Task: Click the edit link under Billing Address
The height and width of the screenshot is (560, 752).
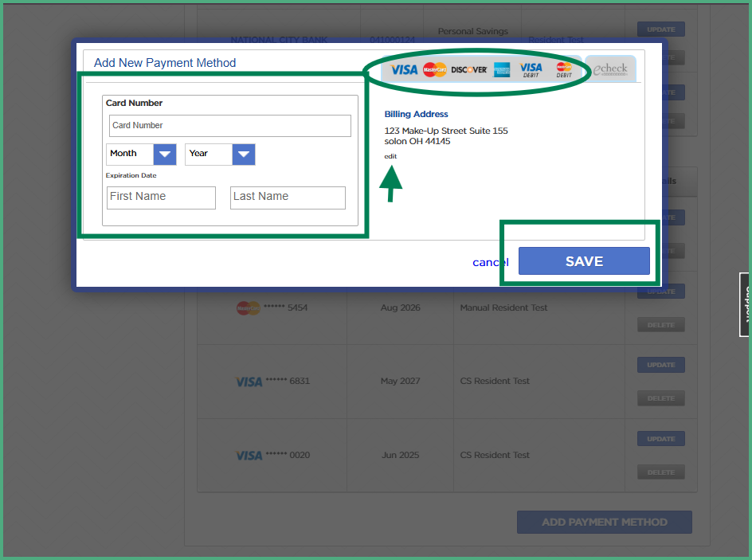Action: click(x=390, y=156)
